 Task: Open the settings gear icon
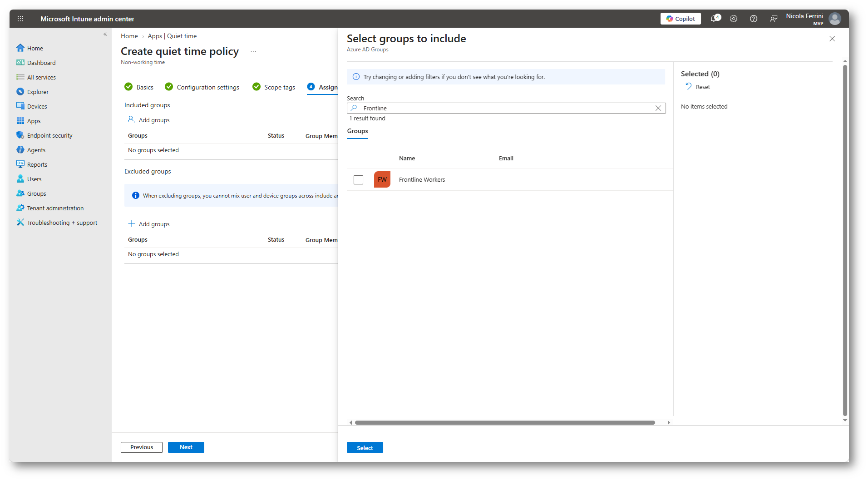pos(734,19)
